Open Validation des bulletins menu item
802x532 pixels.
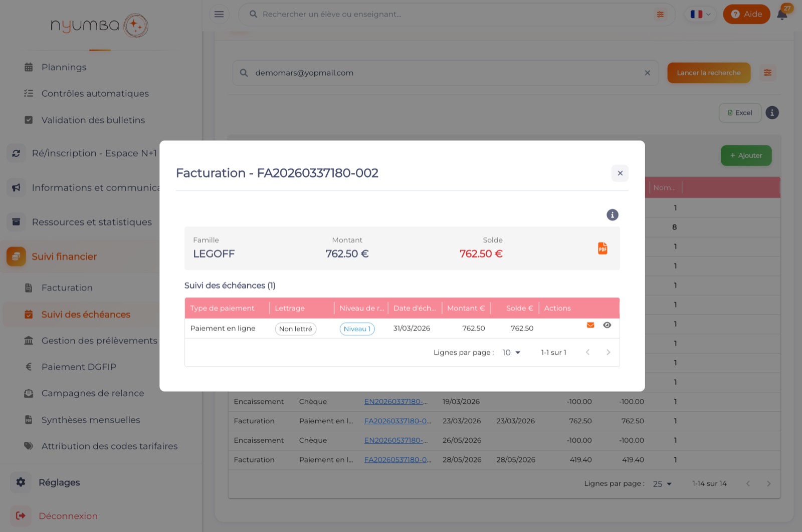click(93, 120)
